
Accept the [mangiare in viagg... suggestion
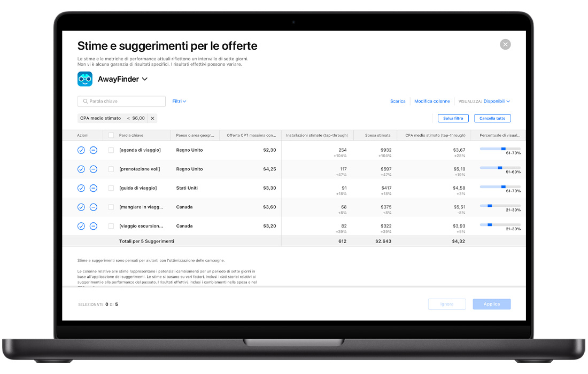81,207
